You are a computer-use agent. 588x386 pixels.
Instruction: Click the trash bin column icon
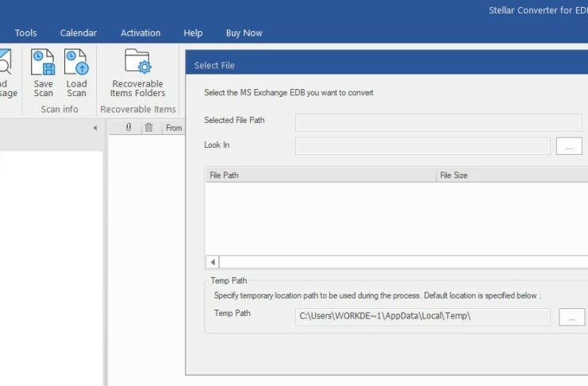click(x=149, y=127)
